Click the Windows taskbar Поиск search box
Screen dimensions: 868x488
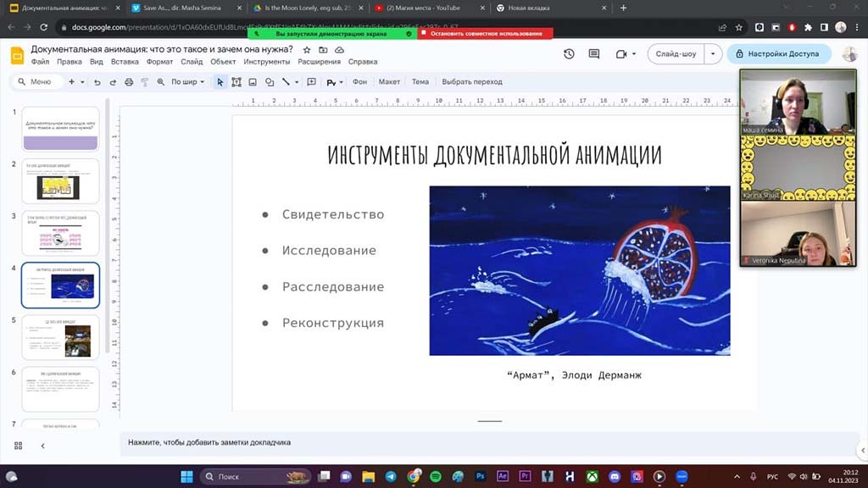(x=255, y=476)
